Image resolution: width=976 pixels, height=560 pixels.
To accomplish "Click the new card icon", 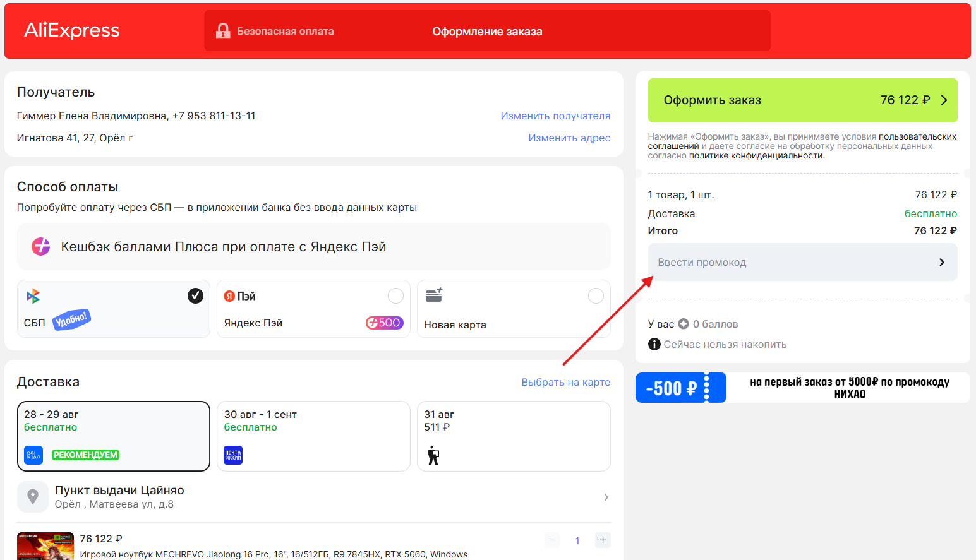I will coord(434,295).
